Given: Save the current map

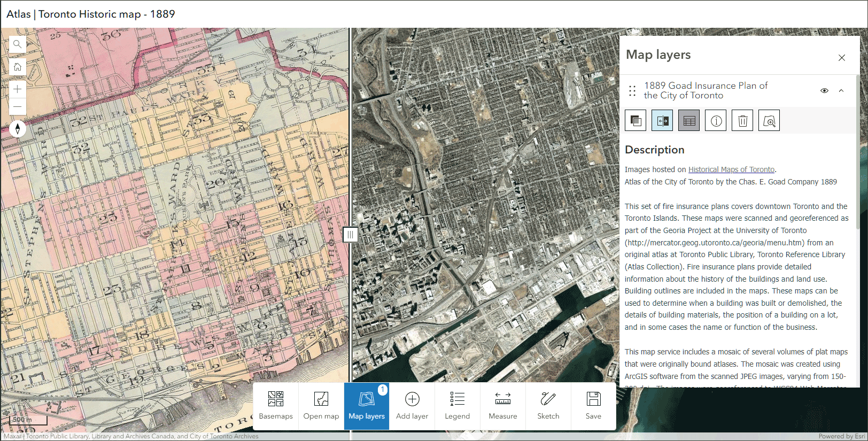Looking at the screenshot, I should pyautogui.click(x=593, y=406).
